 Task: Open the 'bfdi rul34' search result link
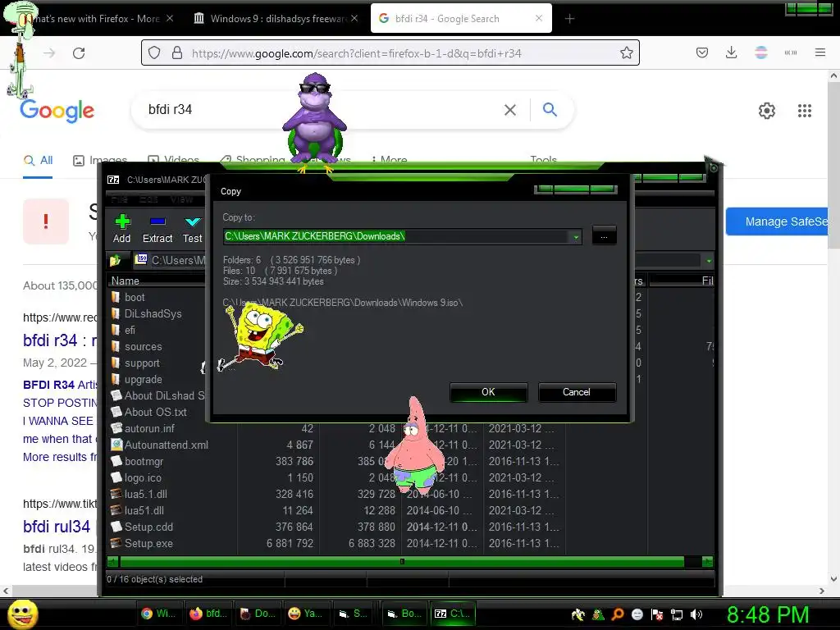point(57,527)
